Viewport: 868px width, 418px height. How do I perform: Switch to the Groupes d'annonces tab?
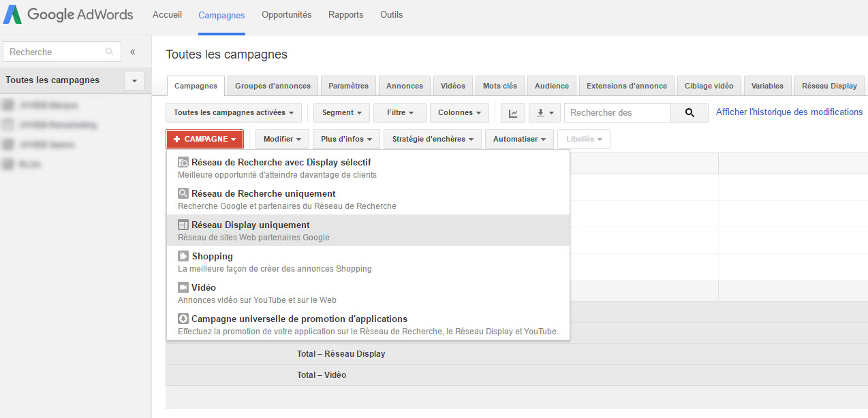coord(273,86)
